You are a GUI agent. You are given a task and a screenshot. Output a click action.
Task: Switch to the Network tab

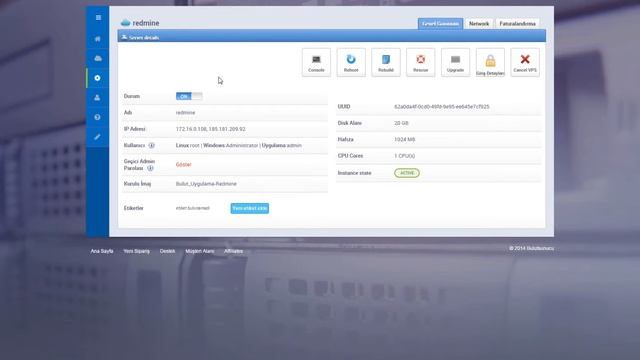[x=479, y=24]
